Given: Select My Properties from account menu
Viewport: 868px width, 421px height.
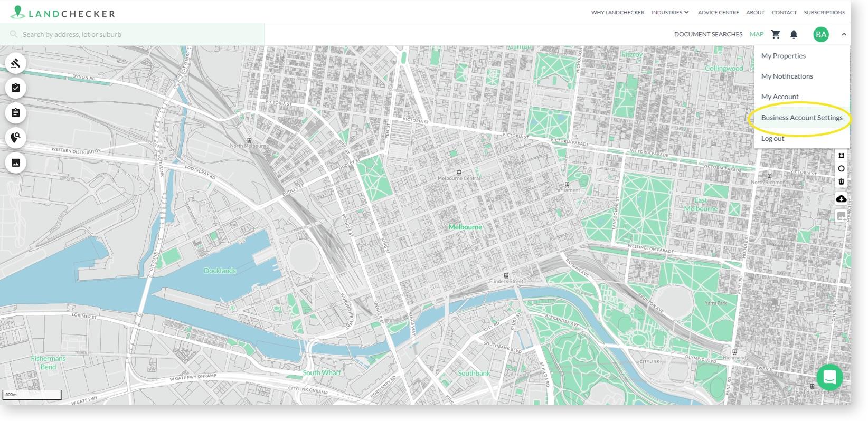Looking at the screenshot, I should click(802, 56).
